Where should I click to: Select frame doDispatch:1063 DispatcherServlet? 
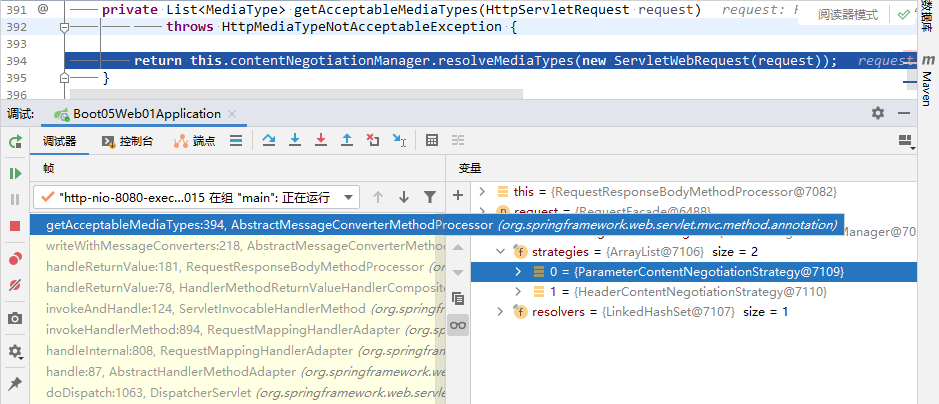tap(238, 393)
